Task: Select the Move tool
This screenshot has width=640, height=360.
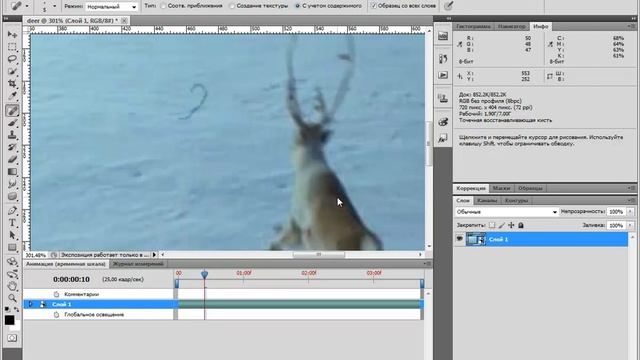Action: pos(12,35)
